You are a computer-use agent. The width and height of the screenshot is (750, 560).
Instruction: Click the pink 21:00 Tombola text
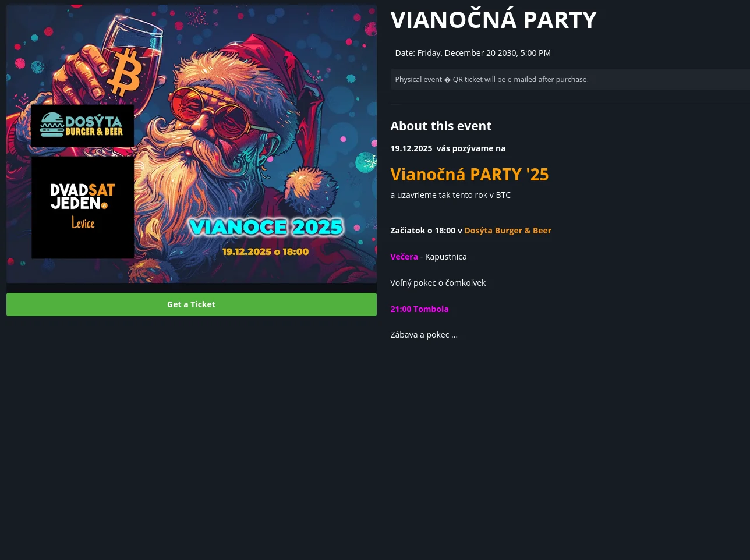tap(419, 309)
